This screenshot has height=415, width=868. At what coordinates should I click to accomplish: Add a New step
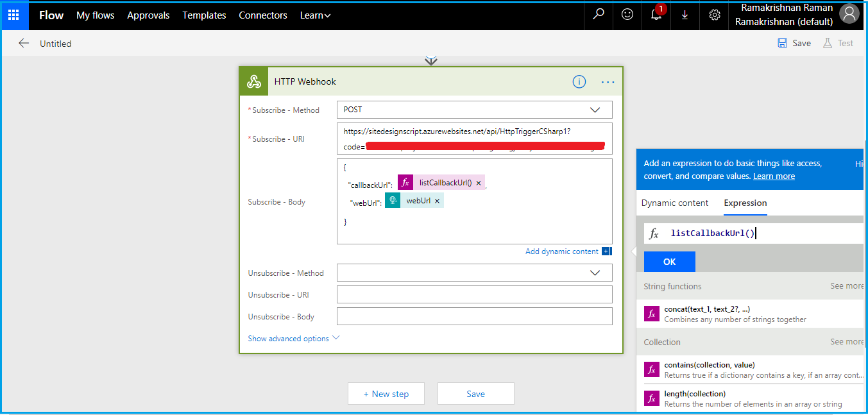click(386, 394)
